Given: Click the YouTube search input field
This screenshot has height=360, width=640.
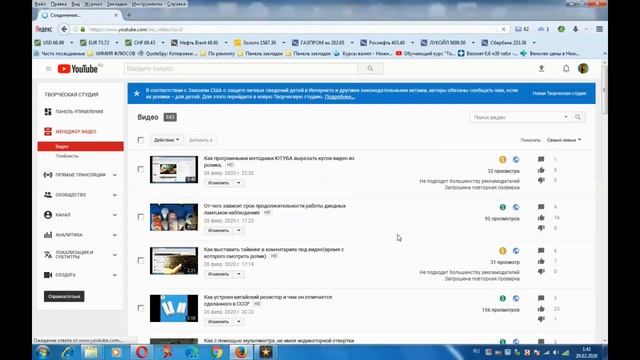Looking at the screenshot, I should click(x=241, y=69).
